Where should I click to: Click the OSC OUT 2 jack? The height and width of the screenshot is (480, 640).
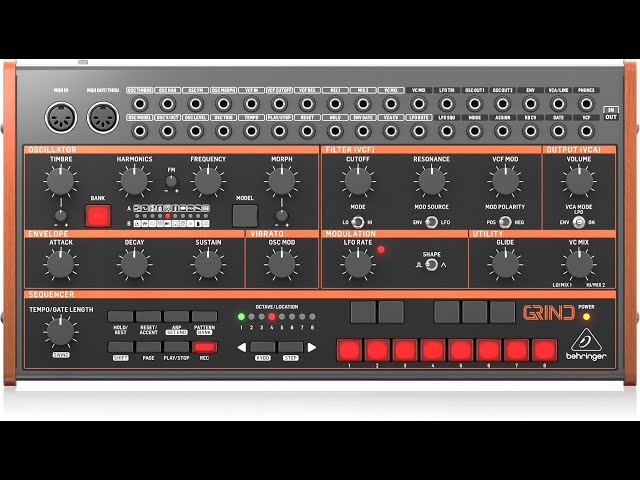502,104
